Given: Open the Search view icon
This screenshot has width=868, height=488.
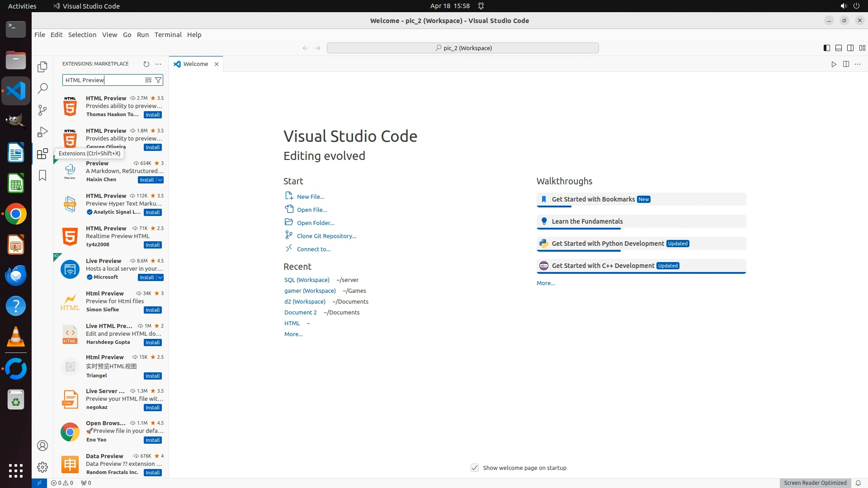Looking at the screenshot, I should (42, 89).
